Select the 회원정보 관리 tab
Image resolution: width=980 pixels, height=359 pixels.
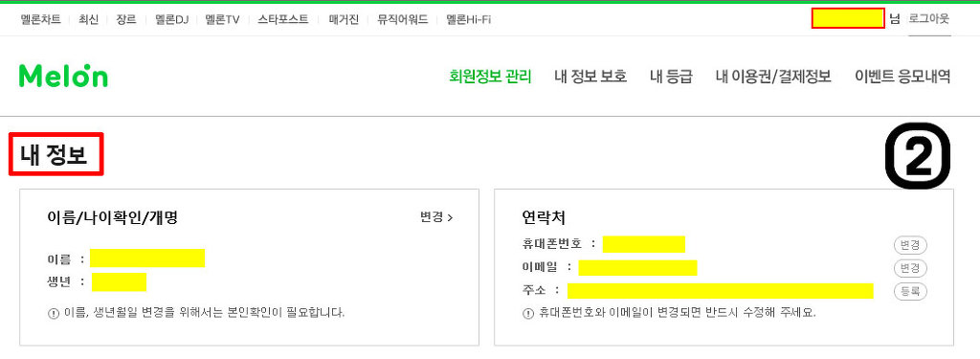click(490, 77)
